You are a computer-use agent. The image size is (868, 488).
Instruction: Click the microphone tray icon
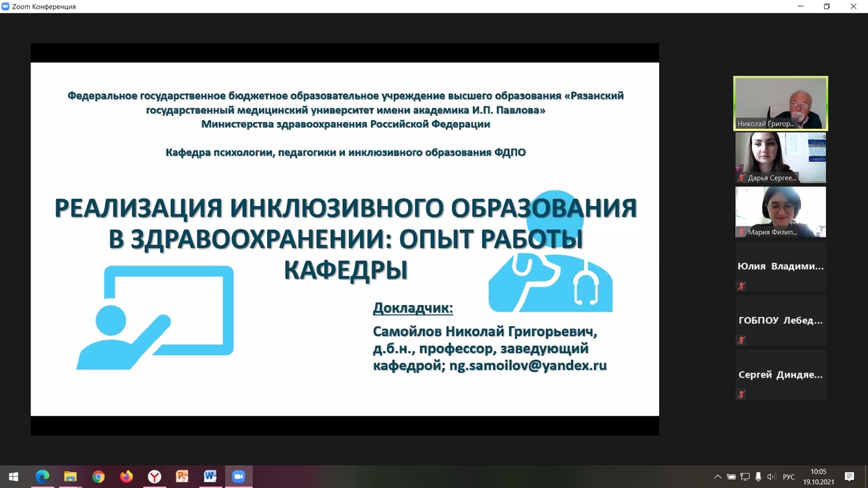pos(759,476)
